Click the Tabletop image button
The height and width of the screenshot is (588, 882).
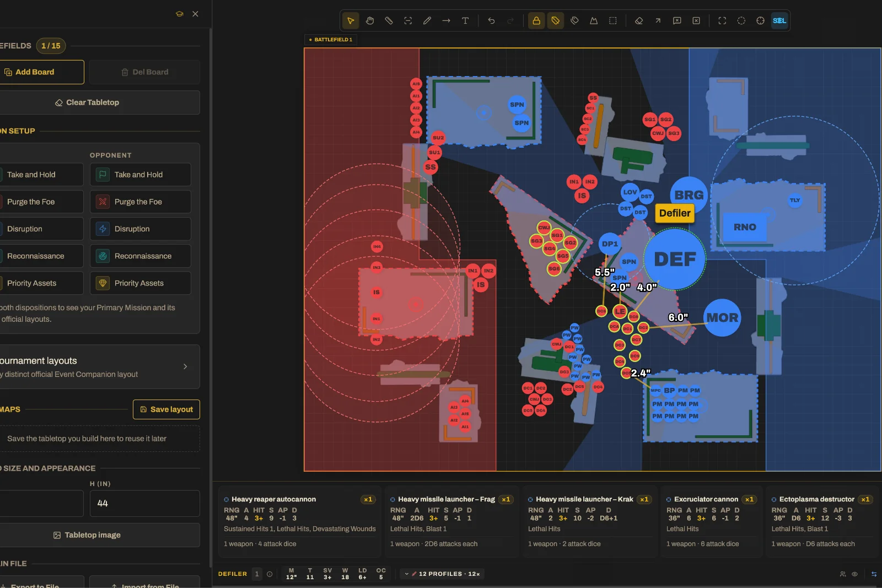point(99,535)
